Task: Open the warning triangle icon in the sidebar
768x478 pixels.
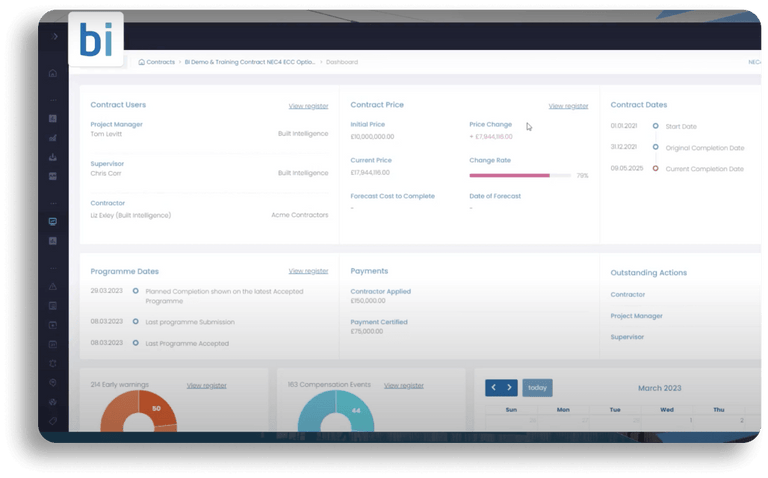Action: pos(53,287)
